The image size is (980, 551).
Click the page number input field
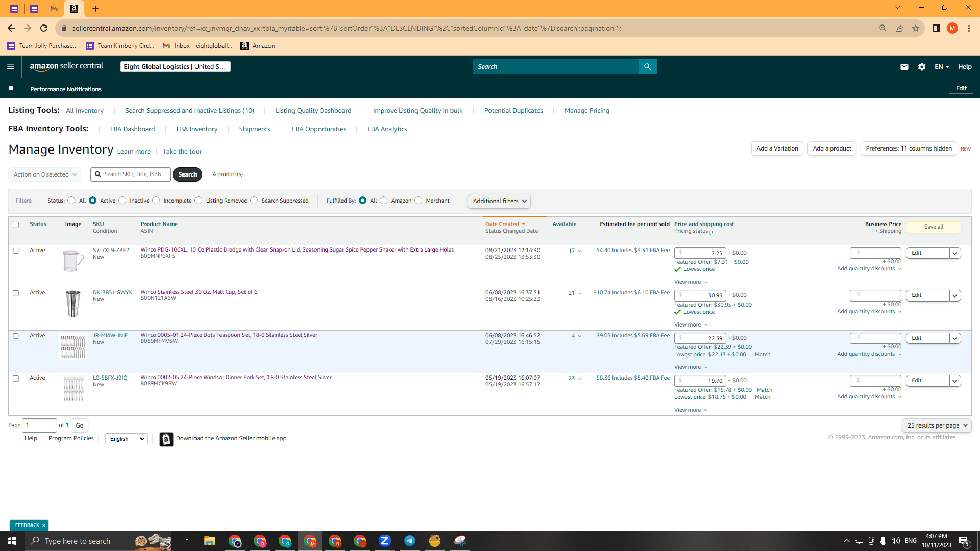point(40,425)
